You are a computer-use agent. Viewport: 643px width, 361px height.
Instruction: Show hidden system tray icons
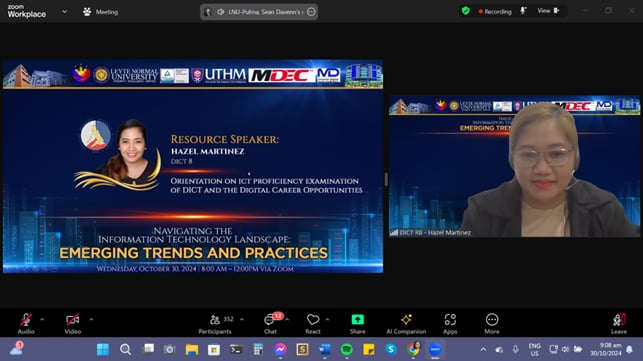(x=483, y=350)
